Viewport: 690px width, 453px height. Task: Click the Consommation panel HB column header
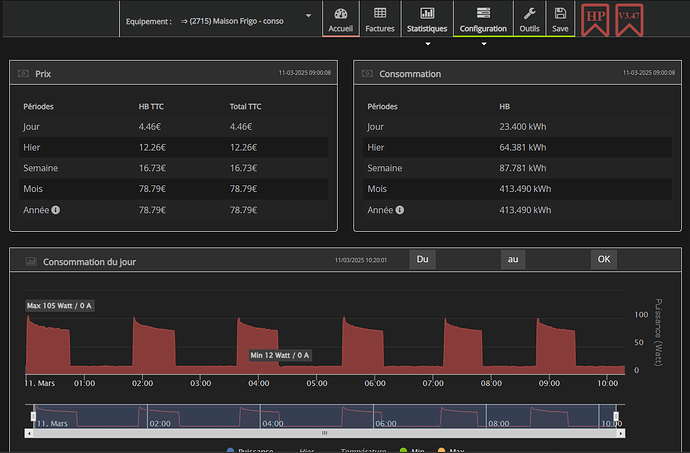coord(504,107)
